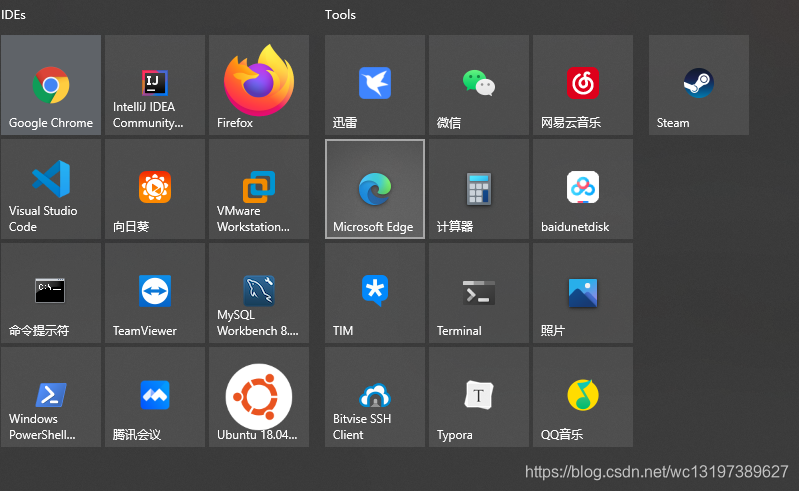Launch the 微信 WeChat tile
Image resolution: width=799 pixels, height=491 pixels.
pyautogui.click(x=479, y=85)
